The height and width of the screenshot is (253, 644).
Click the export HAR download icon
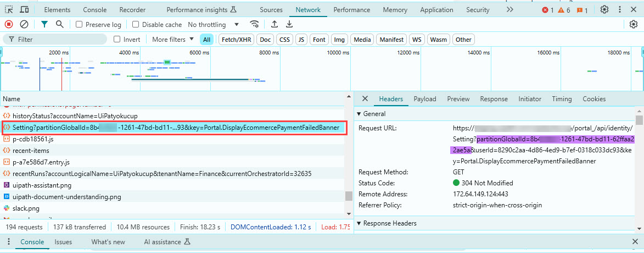[x=289, y=24]
